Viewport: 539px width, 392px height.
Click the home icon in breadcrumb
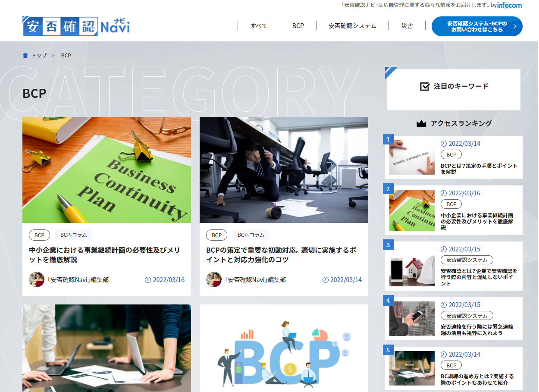tap(25, 55)
